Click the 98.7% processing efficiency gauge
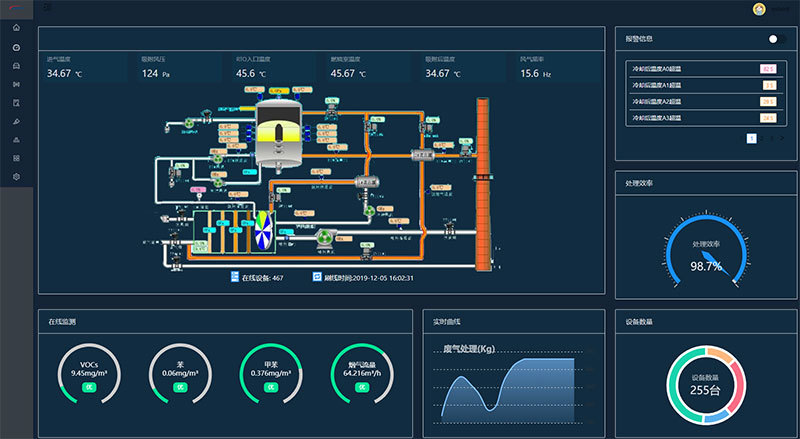Image resolution: width=800 pixels, height=439 pixels. pos(706,251)
